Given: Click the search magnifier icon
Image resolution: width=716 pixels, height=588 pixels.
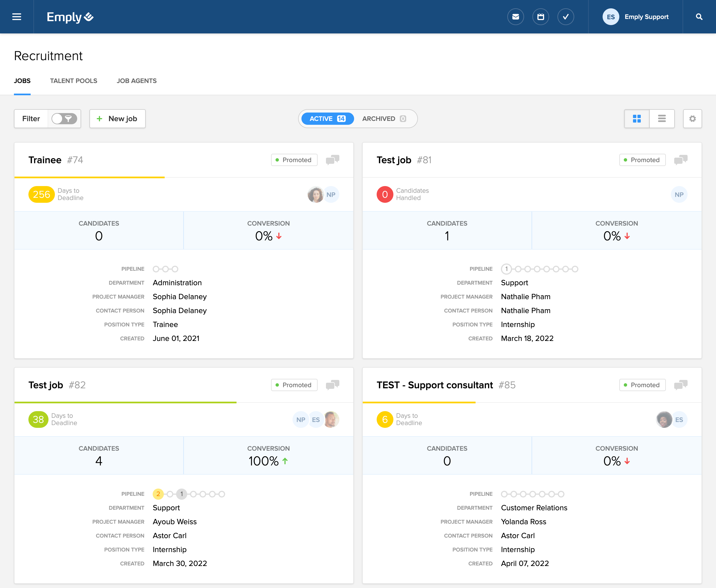Looking at the screenshot, I should point(699,17).
